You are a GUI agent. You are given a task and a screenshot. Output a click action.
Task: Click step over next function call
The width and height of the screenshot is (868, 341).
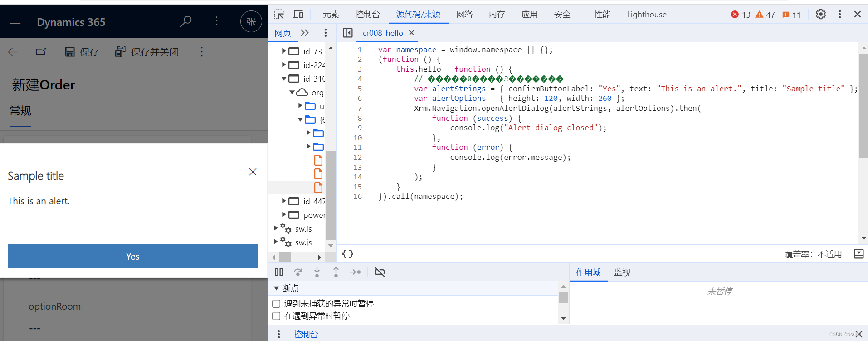coord(298,272)
